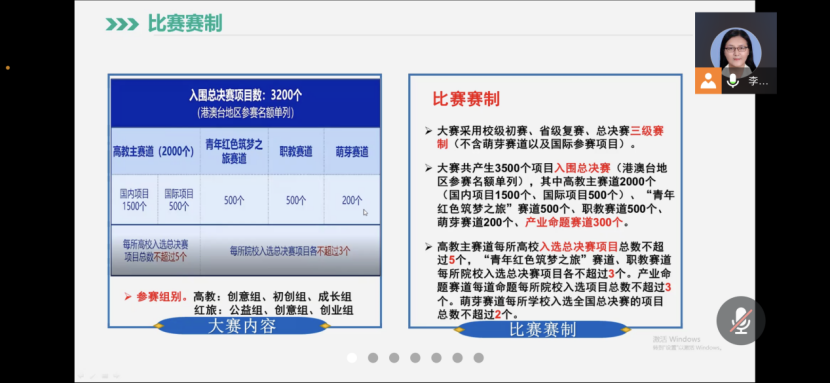Click the 入围总决赛项目数：3200个 table header
The image size is (830, 384).
point(246,103)
